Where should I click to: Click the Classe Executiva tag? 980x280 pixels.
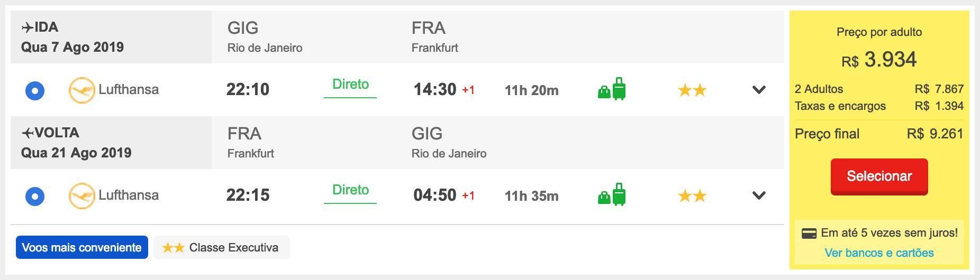[x=222, y=247]
